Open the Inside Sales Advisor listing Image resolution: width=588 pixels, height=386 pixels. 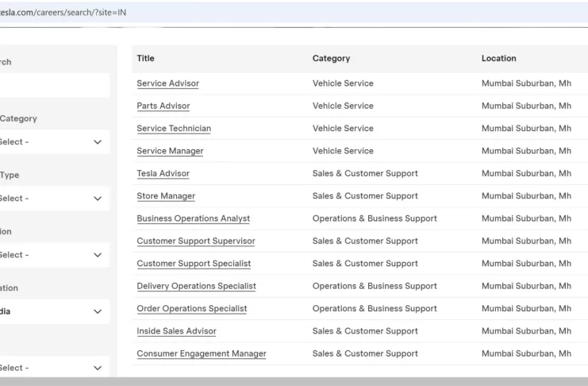176,331
